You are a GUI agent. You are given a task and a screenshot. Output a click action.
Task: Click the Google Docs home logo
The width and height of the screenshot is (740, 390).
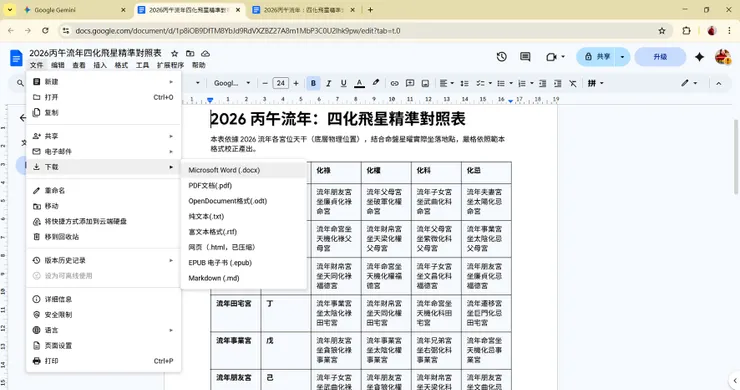click(16, 58)
